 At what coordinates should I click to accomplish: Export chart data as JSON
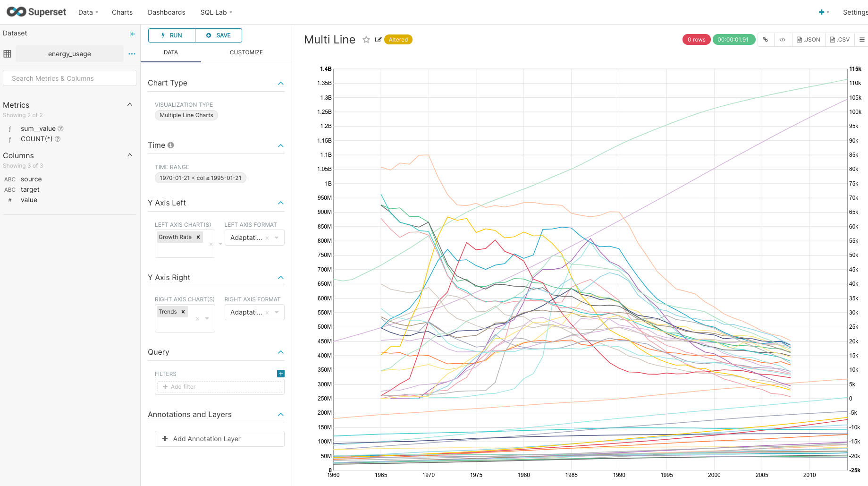point(808,40)
